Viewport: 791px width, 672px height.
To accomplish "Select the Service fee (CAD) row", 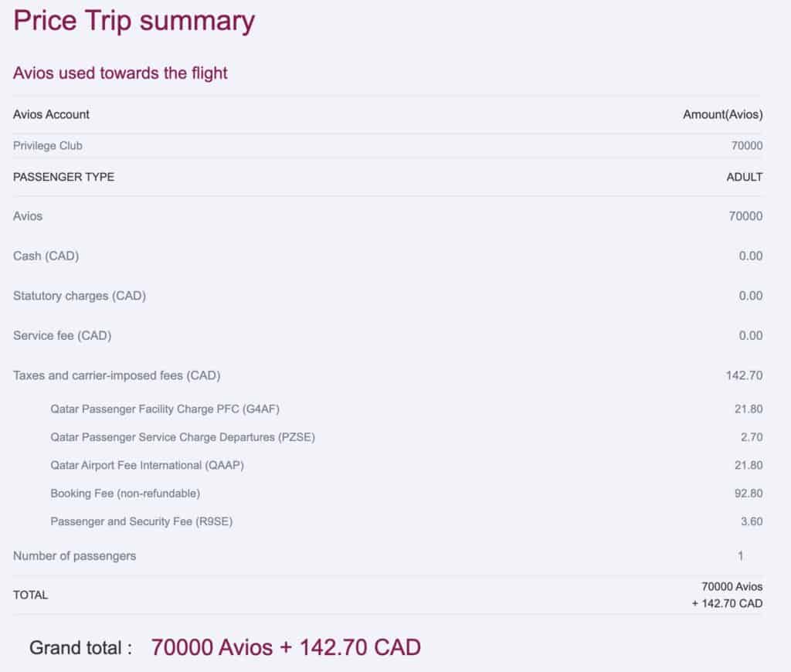I will tap(63, 336).
